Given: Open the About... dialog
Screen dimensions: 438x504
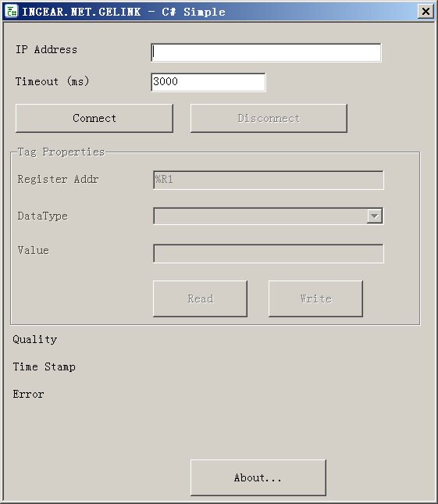Looking at the screenshot, I should click(258, 477).
